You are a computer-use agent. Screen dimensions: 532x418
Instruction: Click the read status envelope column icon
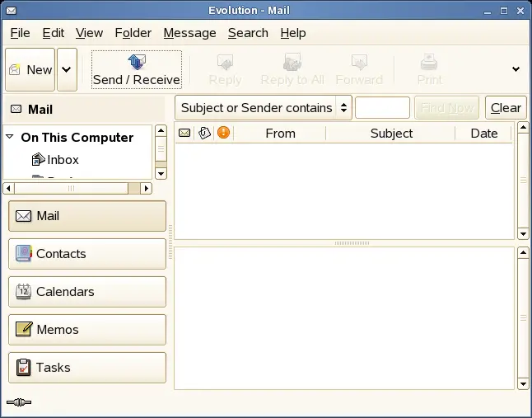point(184,133)
